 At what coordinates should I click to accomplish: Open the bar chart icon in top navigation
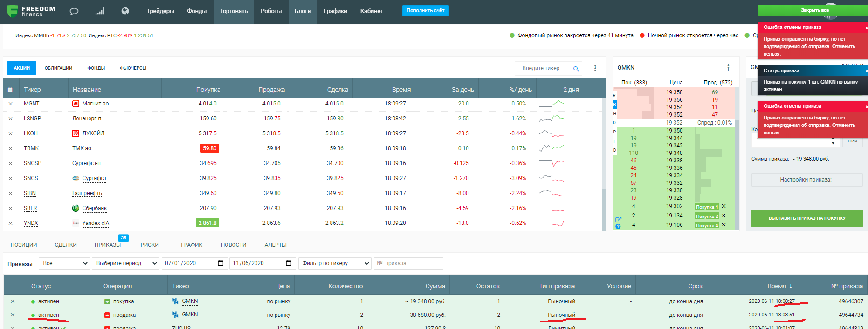(100, 11)
